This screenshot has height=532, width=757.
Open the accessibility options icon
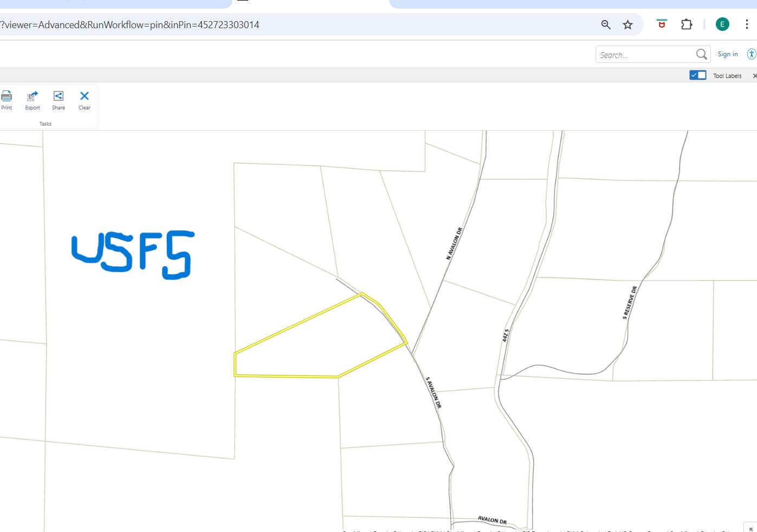point(751,54)
